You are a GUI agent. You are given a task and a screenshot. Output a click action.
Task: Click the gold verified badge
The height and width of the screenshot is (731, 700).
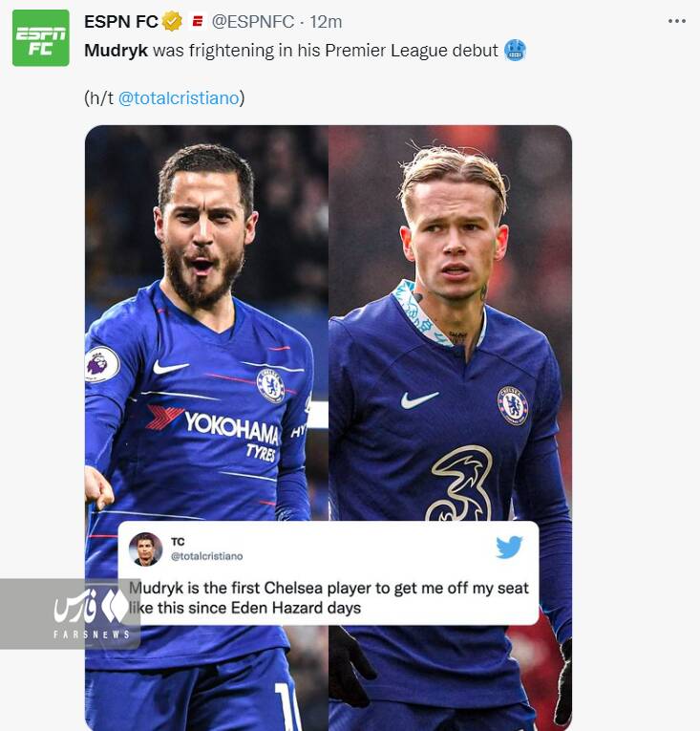pos(172,21)
